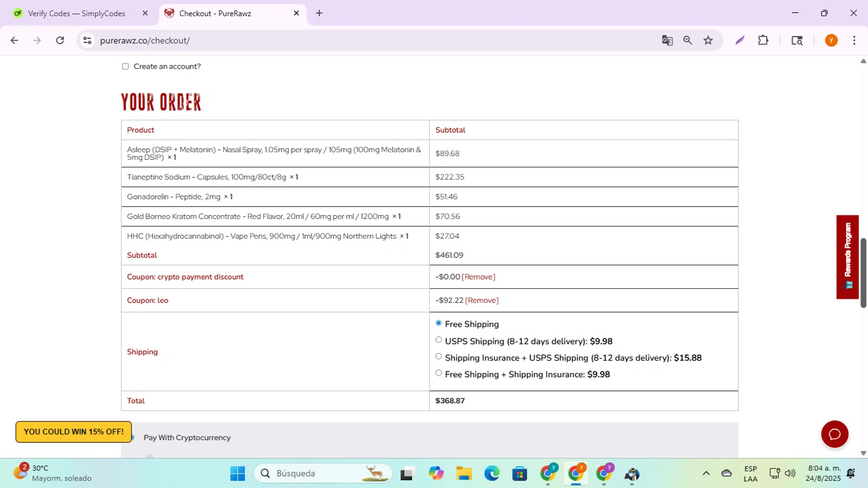Click the Windows search box
Viewport: 868px width, 488px height.
point(323,474)
